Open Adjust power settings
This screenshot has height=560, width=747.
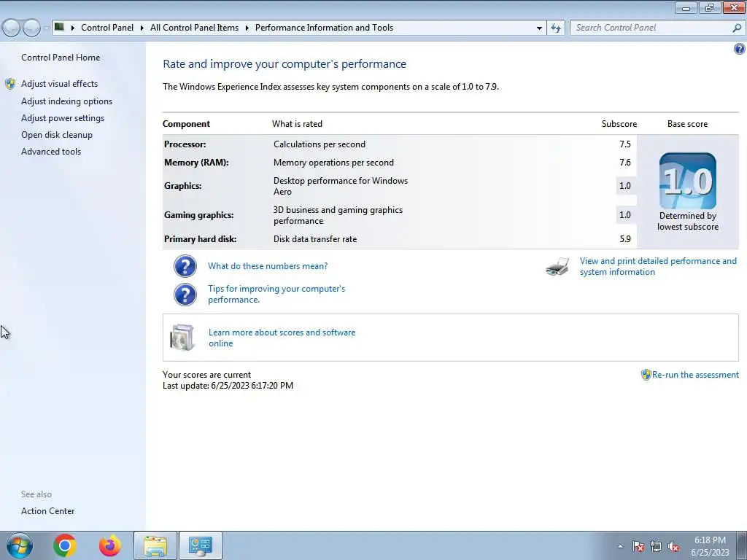pyautogui.click(x=63, y=118)
